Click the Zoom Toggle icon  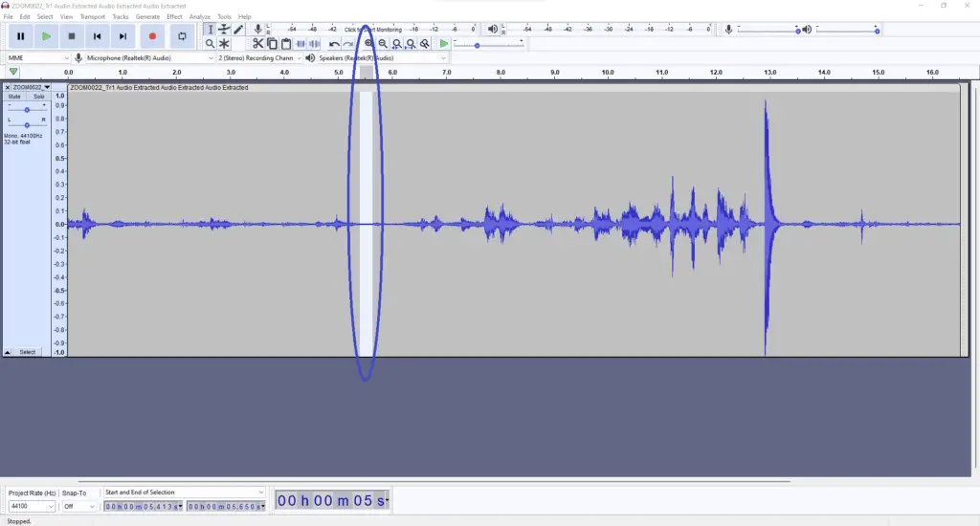click(424, 44)
